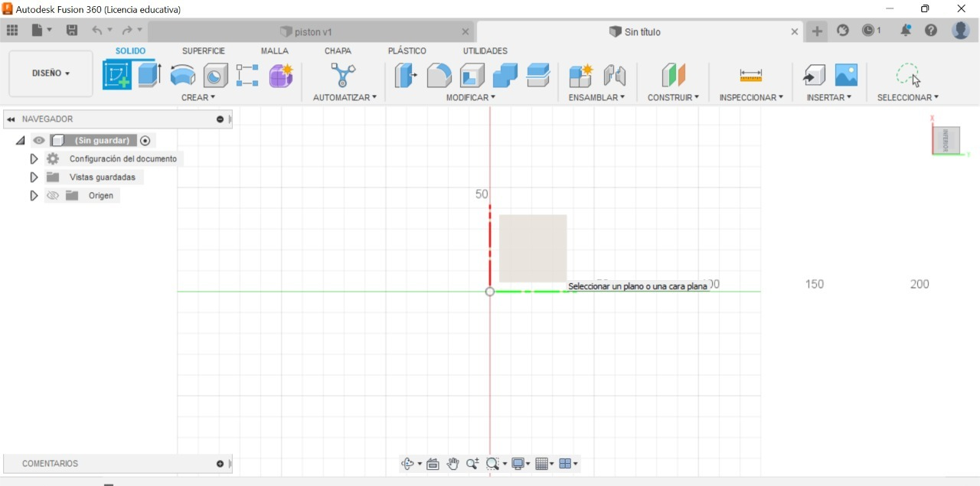Select the Joint tool

click(615, 75)
